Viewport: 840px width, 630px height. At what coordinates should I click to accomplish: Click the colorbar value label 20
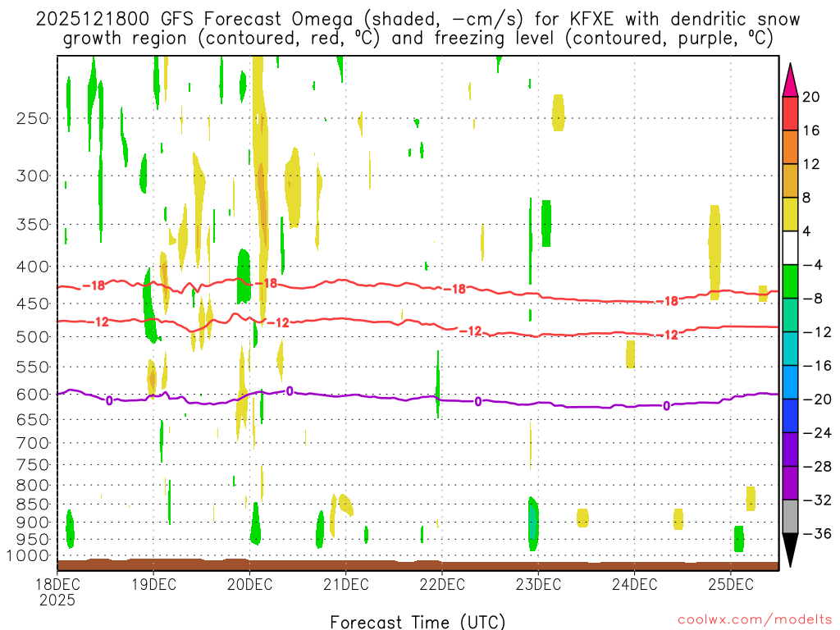(811, 97)
